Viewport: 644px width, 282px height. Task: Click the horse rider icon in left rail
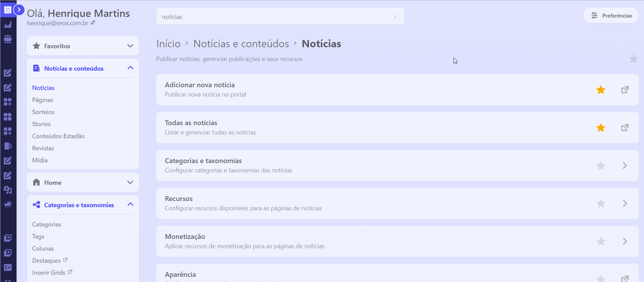(x=8, y=205)
